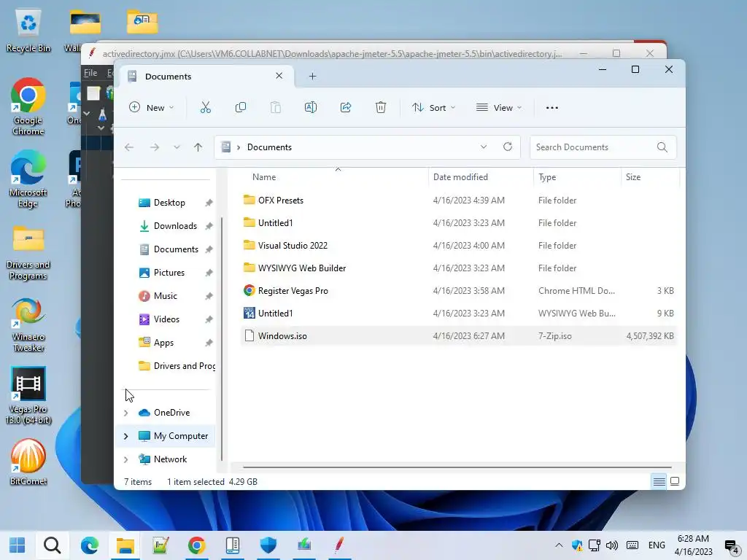Sort by the Name column header
Image resolution: width=747 pixels, height=560 pixels.
[264, 177]
